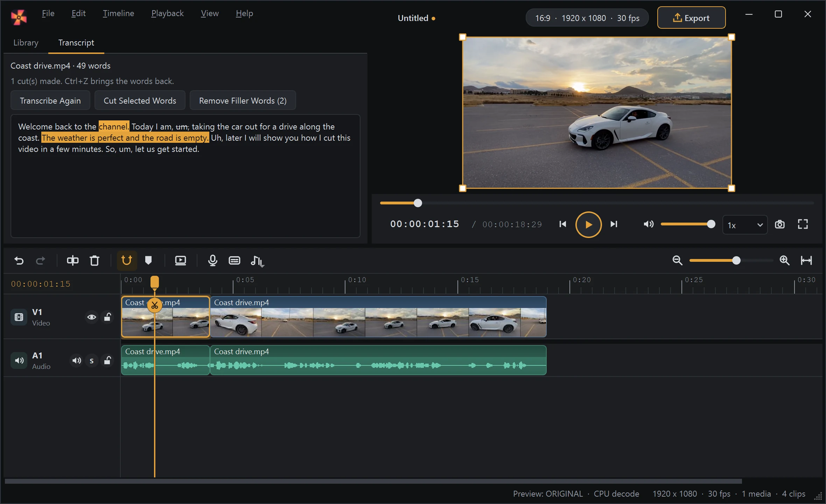Zoom in the timeline with magnifier plus
The image size is (826, 504).
click(784, 260)
